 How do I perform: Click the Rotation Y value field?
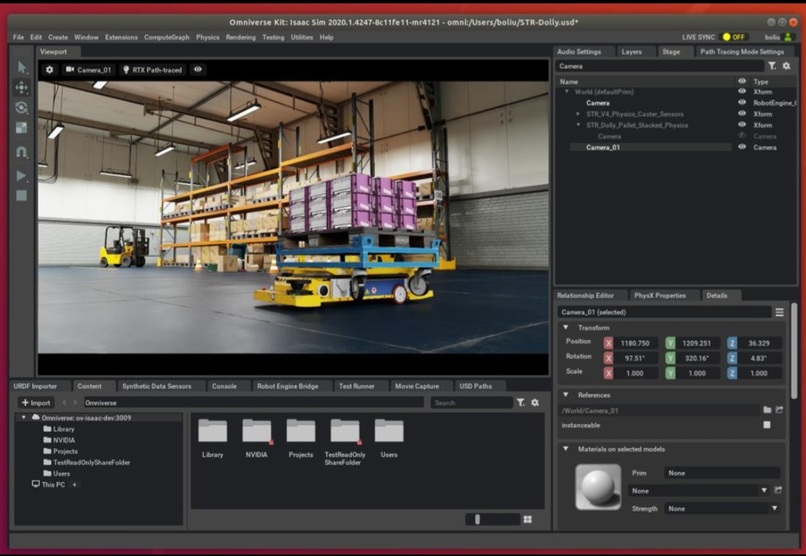[x=697, y=358]
